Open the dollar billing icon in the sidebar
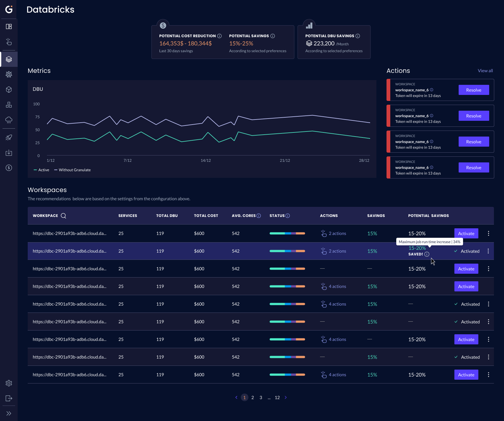Image resolution: width=504 pixels, height=421 pixels. coord(9,168)
